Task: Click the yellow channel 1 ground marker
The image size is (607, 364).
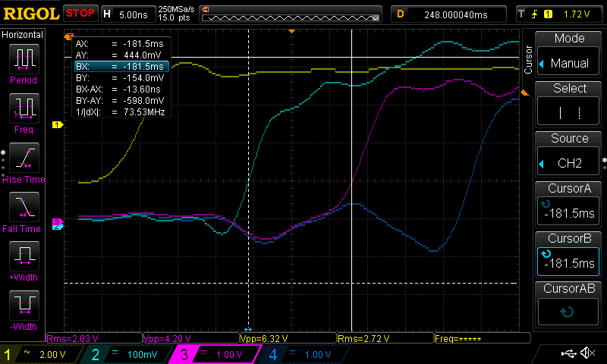Action: 58,124
